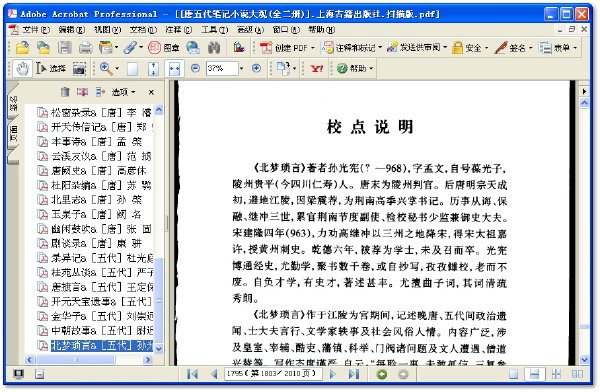Jump to the last page

[354, 374]
